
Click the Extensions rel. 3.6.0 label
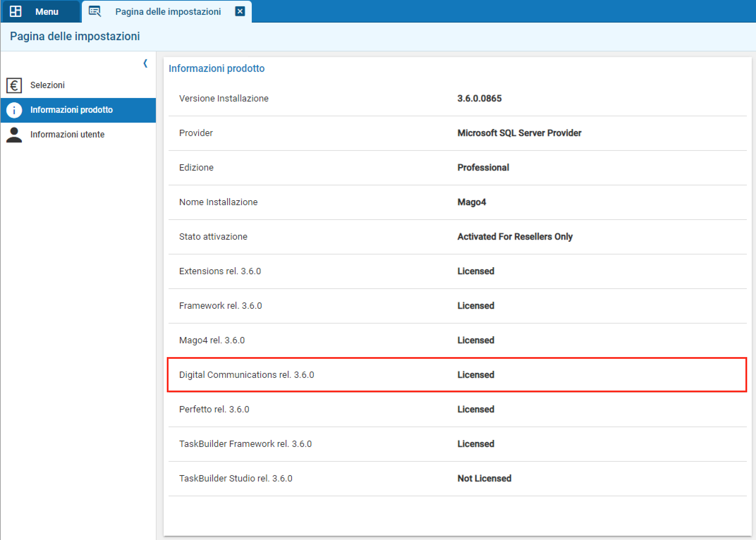pos(220,271)
